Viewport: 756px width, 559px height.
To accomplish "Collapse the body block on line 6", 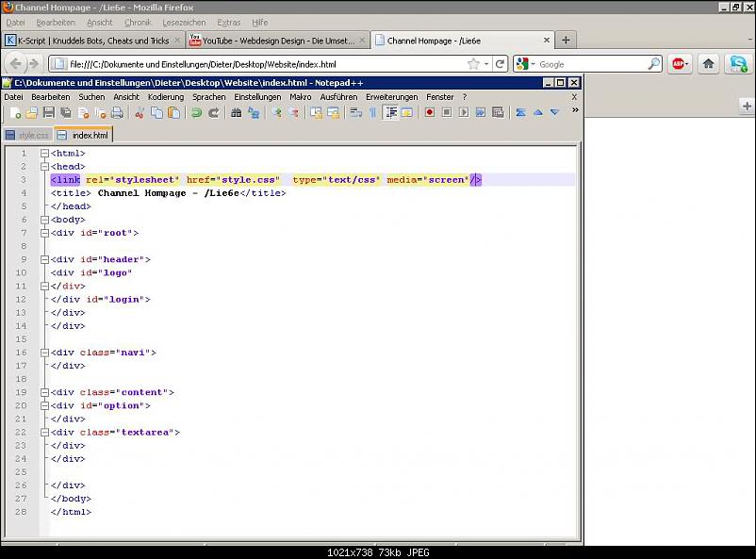I will [45, 220].
